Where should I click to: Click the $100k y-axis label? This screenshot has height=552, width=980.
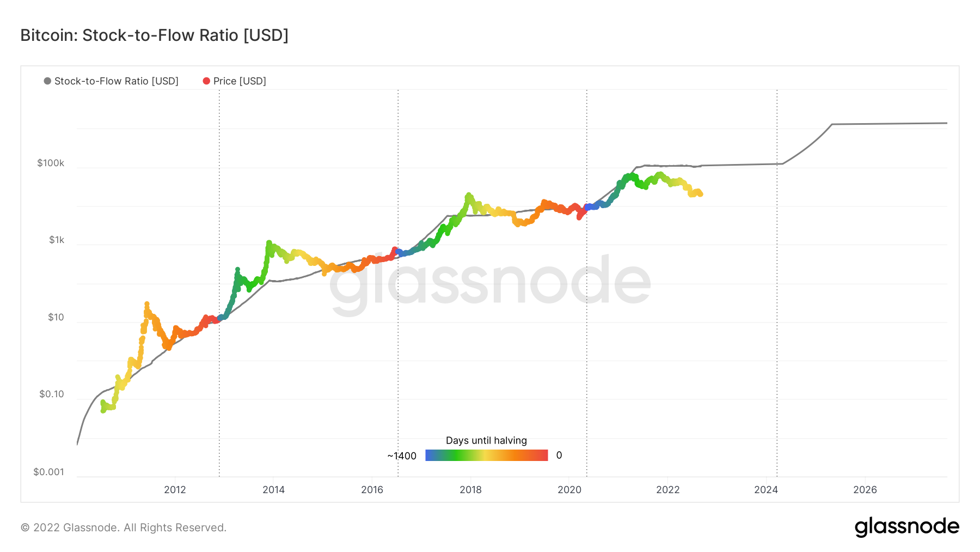coord(51,163)
